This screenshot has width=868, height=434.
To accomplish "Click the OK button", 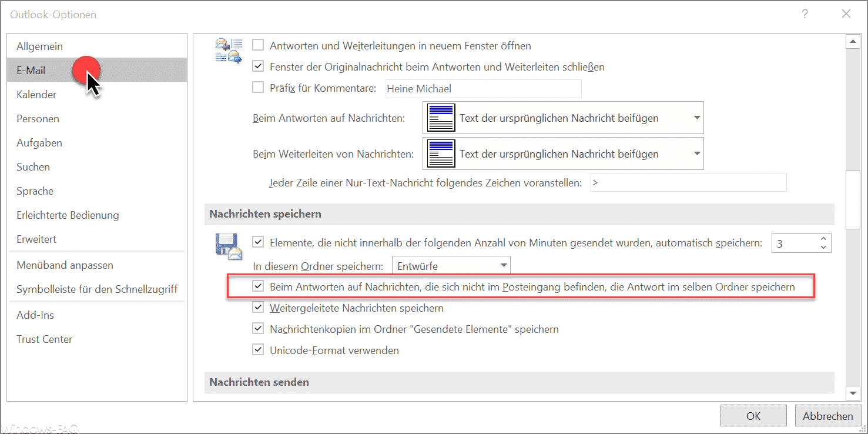I will click(753, 415).
